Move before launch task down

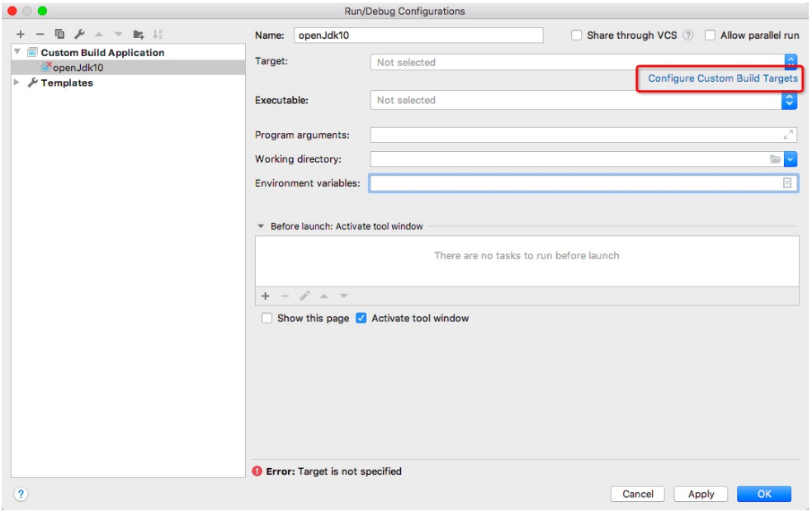[x=343, y=296]
